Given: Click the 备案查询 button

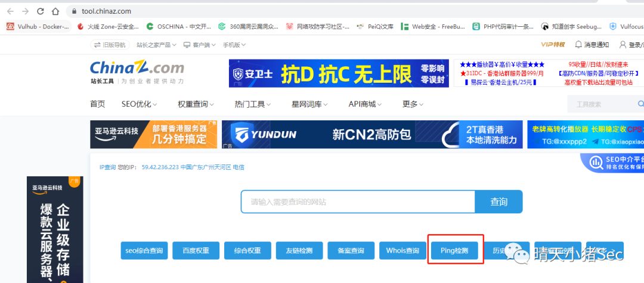Looking at the screenshot, I should (x=351, y=250).
